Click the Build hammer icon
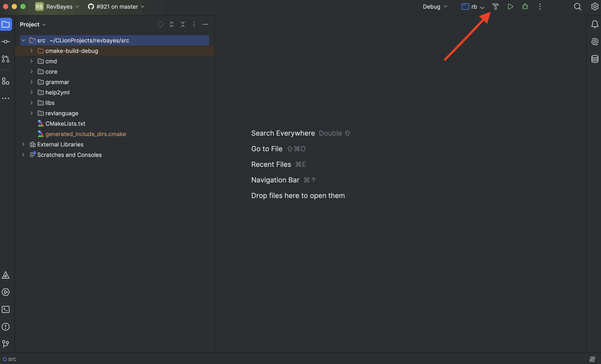Screen dimensions: 601x364 click(x=495, y=6)
